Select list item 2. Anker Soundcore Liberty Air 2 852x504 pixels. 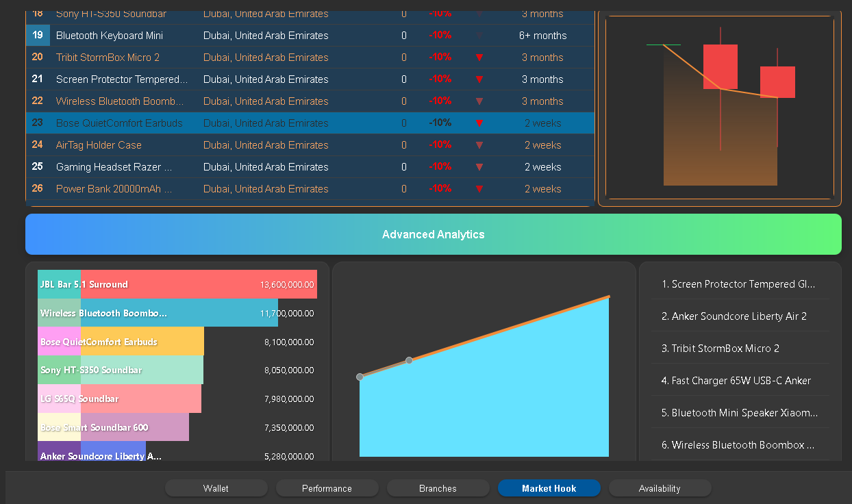click(740, 316)
